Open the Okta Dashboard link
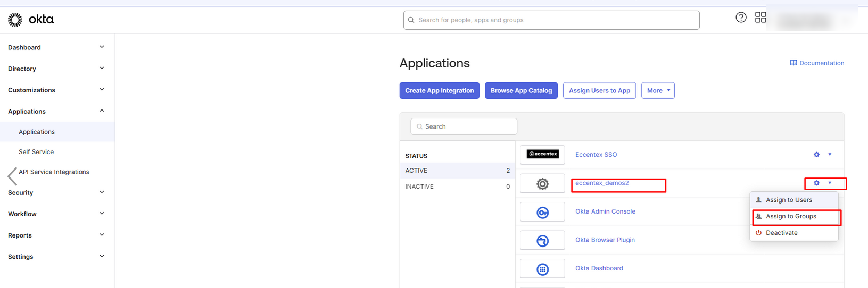Image resolution: width=868 pixels, height=288 pixels. pos(599,268)
